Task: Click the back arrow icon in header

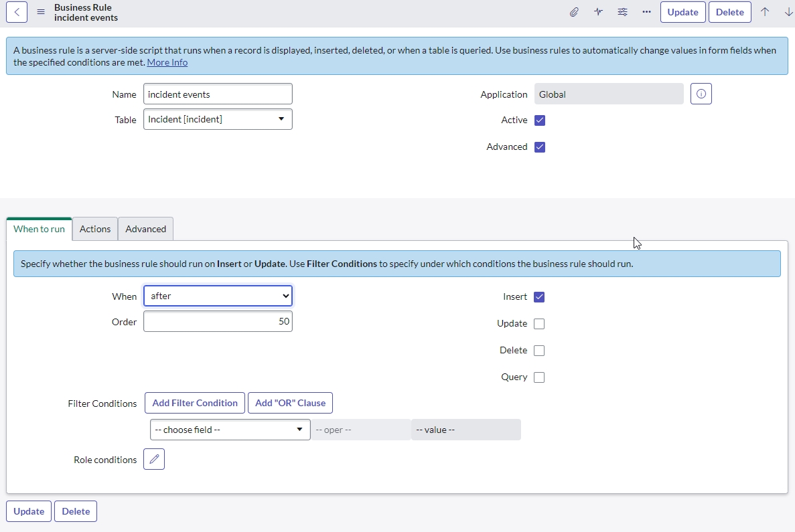Action: [x=17, y=12]
